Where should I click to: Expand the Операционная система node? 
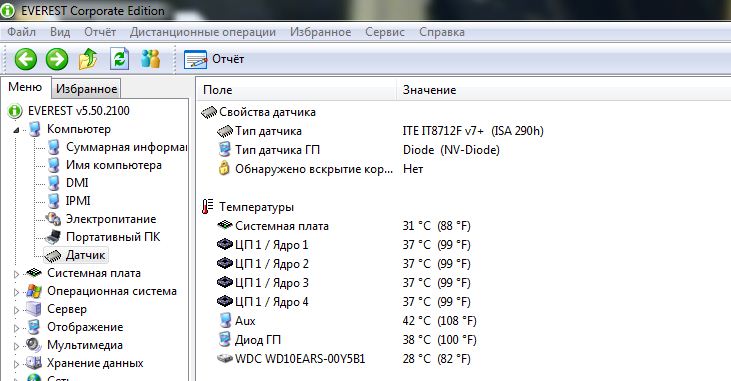[x=16, y=292]
